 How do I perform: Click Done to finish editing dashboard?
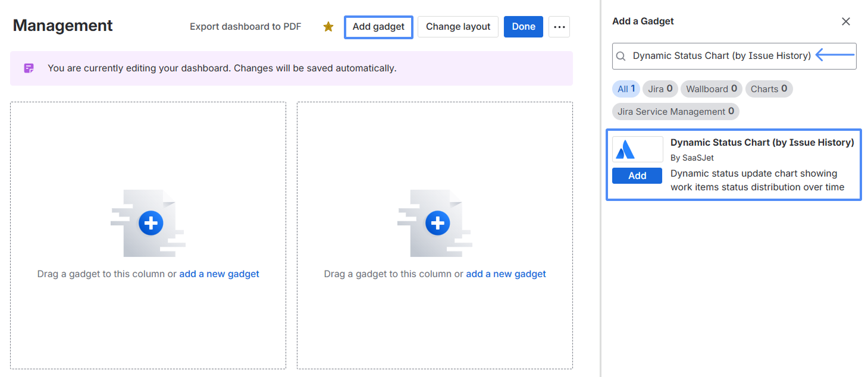(523, 27)
